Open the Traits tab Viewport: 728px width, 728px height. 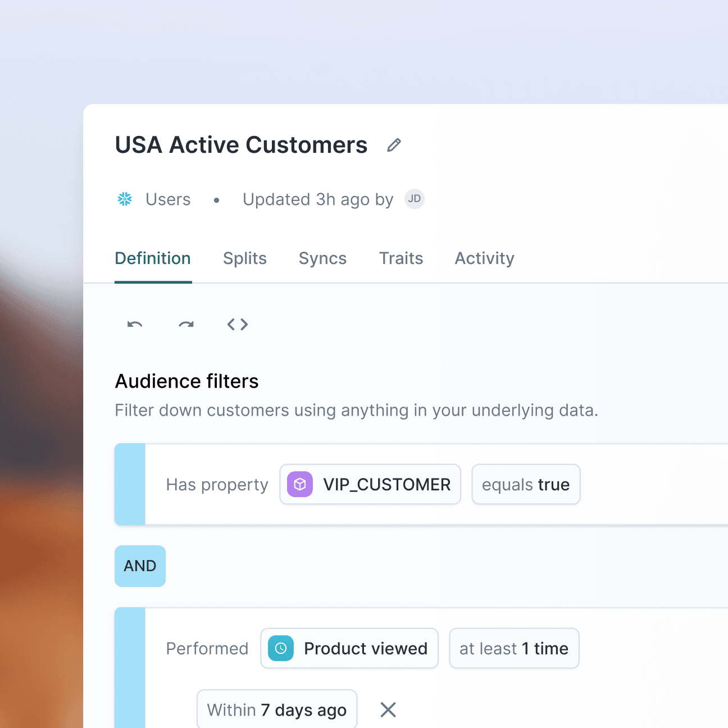point(401,258)
